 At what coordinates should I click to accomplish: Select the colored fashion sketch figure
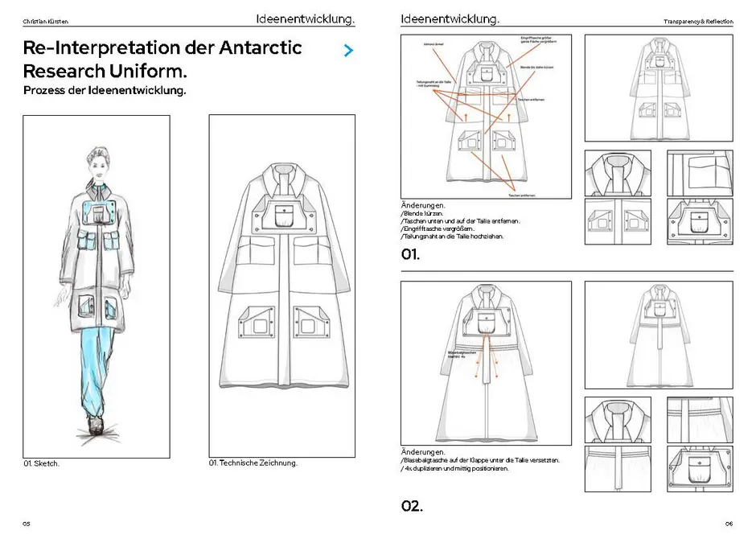[97, 286]
